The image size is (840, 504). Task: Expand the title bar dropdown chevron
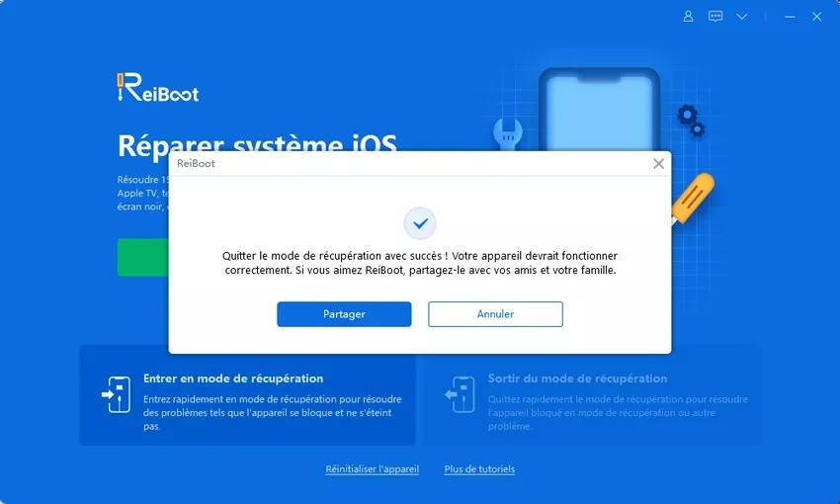pyautogui.click(x=742, y=17)
